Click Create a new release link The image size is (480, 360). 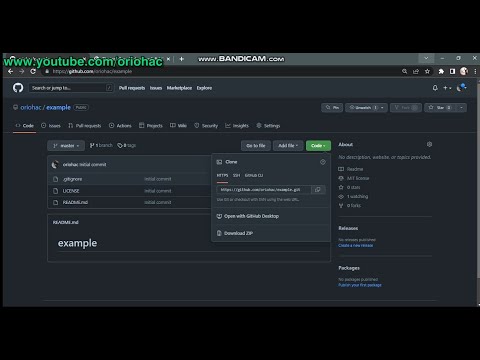[356, 245]
